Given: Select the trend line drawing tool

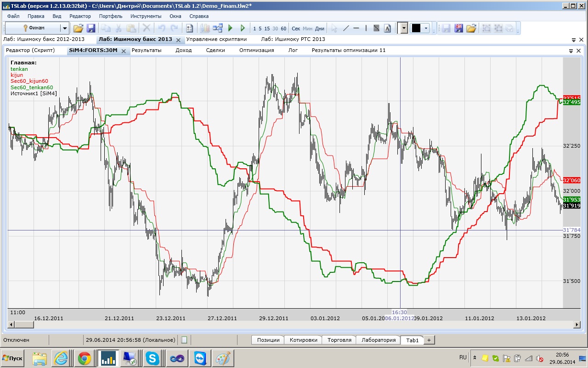Looking at the screenshot, I should click(346, 28).
